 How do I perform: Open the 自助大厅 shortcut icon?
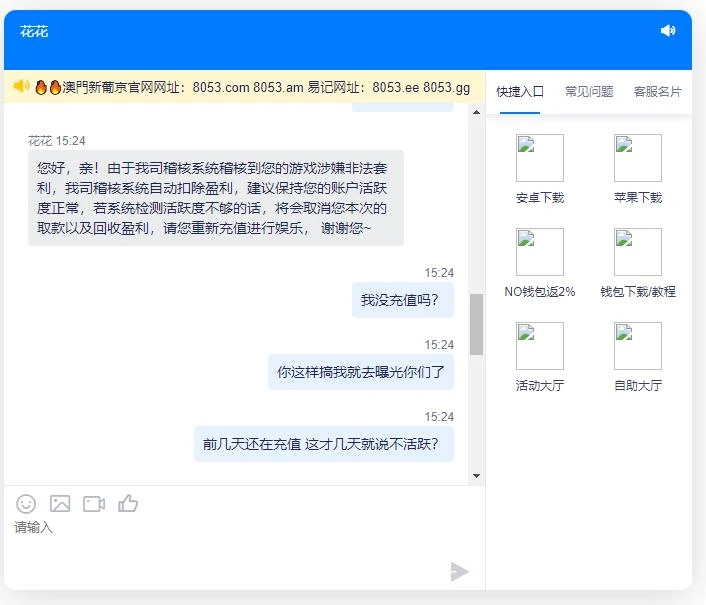coord(637,346)
